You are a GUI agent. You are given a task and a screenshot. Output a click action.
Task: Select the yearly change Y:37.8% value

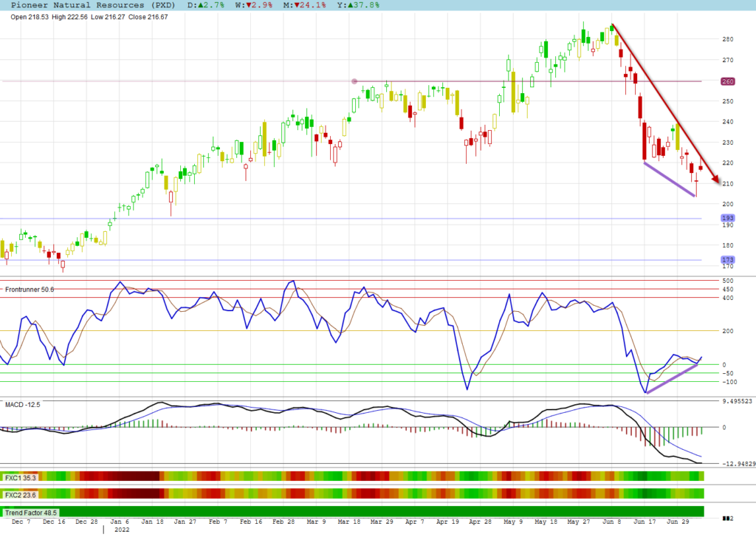tap(358, 5)
